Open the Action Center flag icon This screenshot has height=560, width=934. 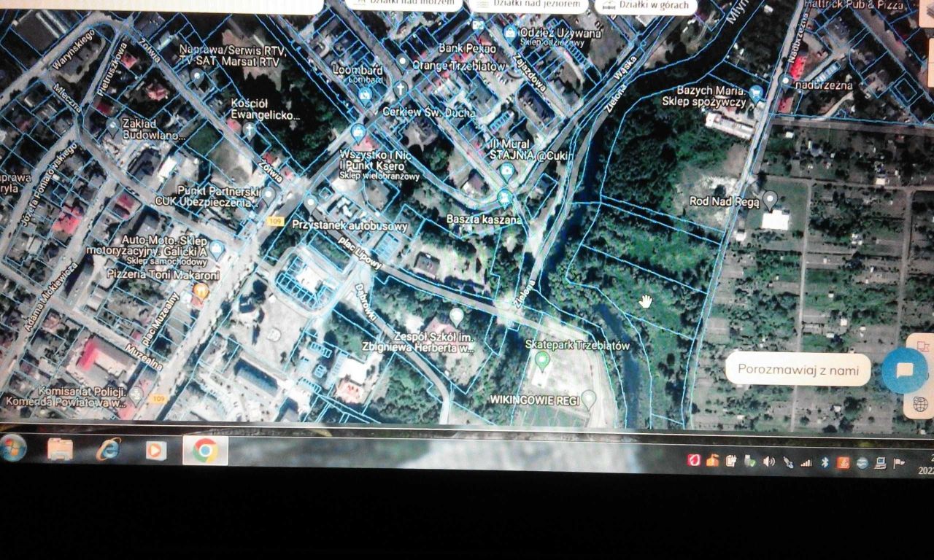pyautogui.click(x=899, y=462)
